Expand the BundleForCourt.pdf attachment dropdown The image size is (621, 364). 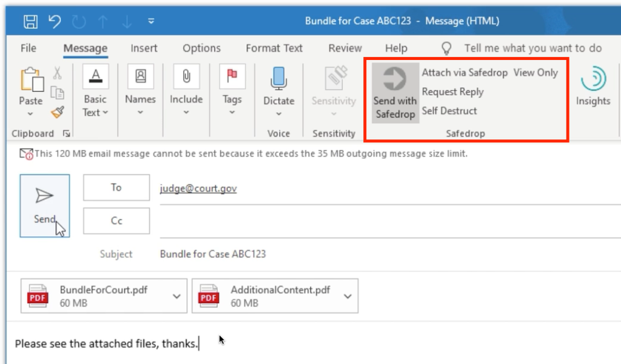176,296
